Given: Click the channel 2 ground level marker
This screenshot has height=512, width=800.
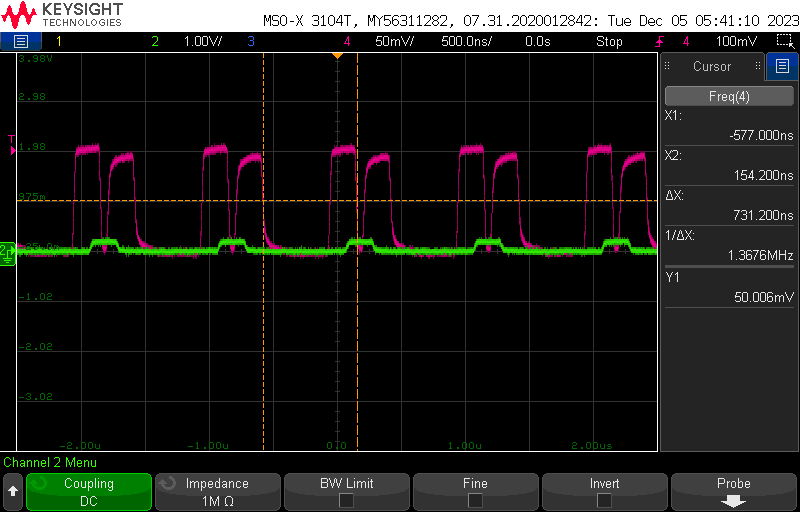Looking at the screenshot, I should [7, 249].
